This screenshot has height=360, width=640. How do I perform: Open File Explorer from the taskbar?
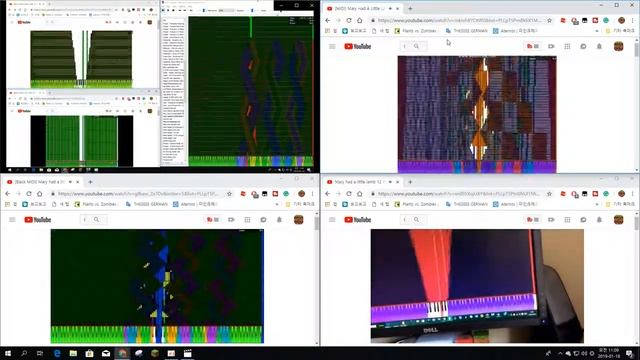73,353
